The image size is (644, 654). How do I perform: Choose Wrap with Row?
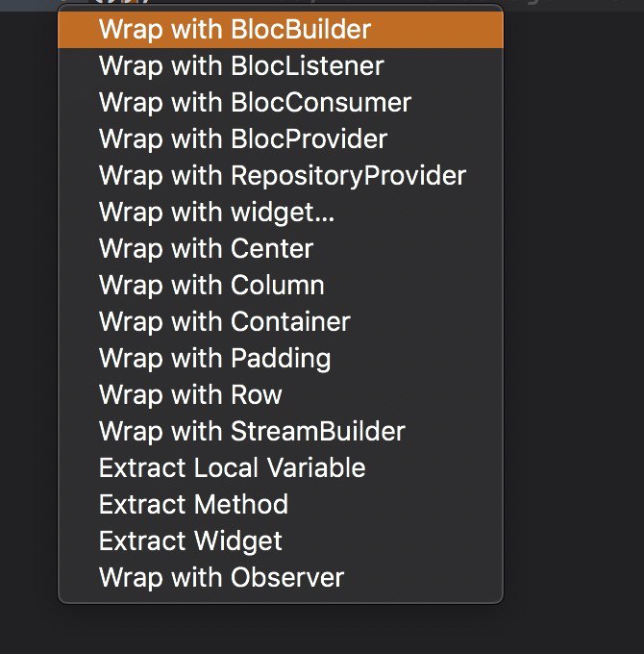(x=281, y=395)
